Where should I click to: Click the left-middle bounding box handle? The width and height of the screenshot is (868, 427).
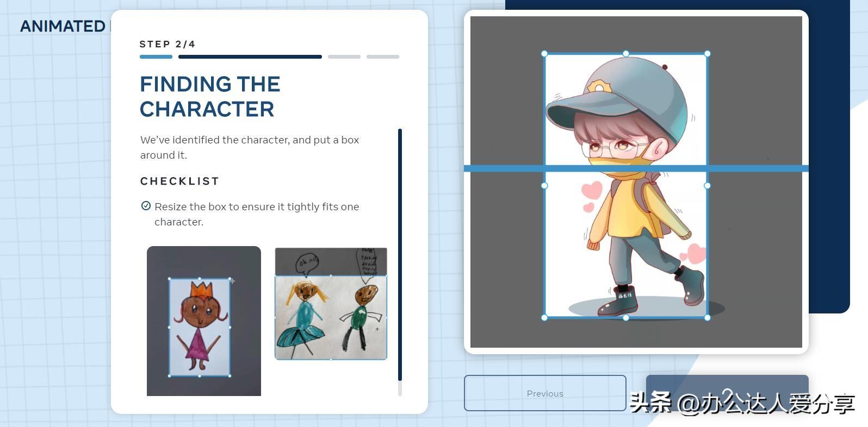pos(544,186)
